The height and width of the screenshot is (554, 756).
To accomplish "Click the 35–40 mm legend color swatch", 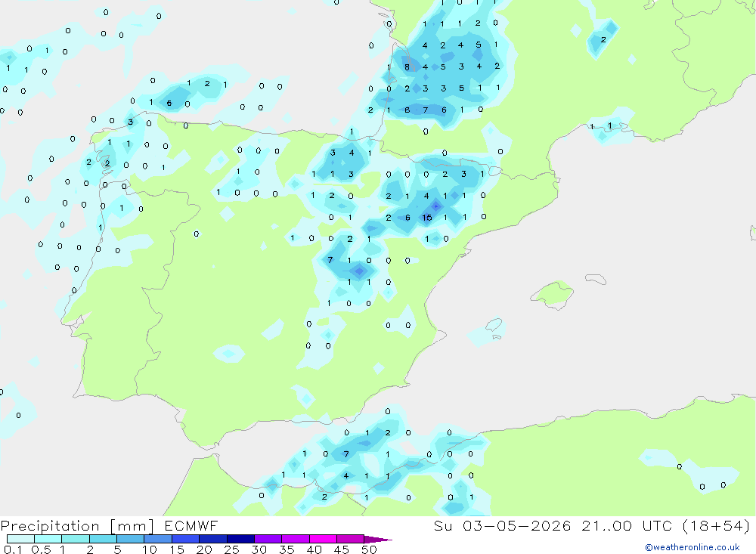I will pos(296,539).
